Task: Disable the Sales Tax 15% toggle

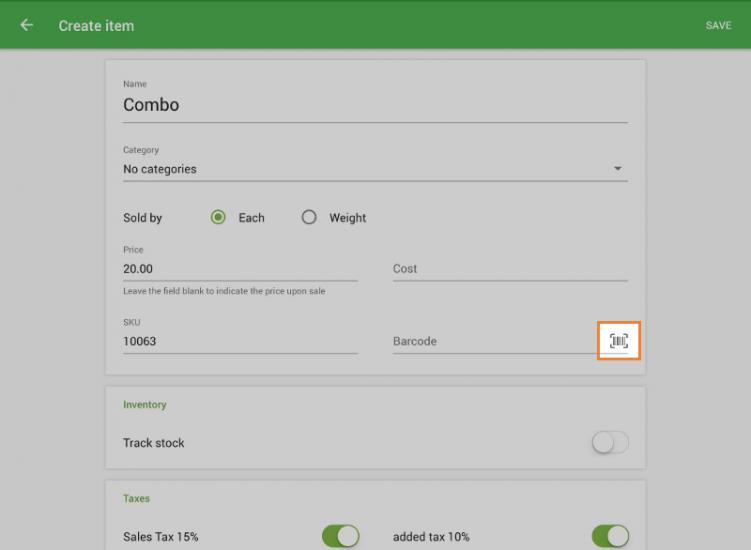Action: click(x=340, y=537)
